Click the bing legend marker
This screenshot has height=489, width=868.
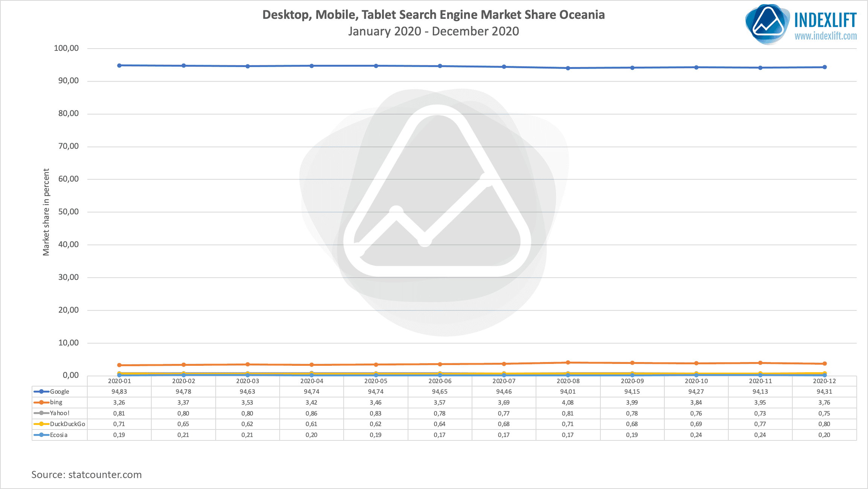pos(41,402)
